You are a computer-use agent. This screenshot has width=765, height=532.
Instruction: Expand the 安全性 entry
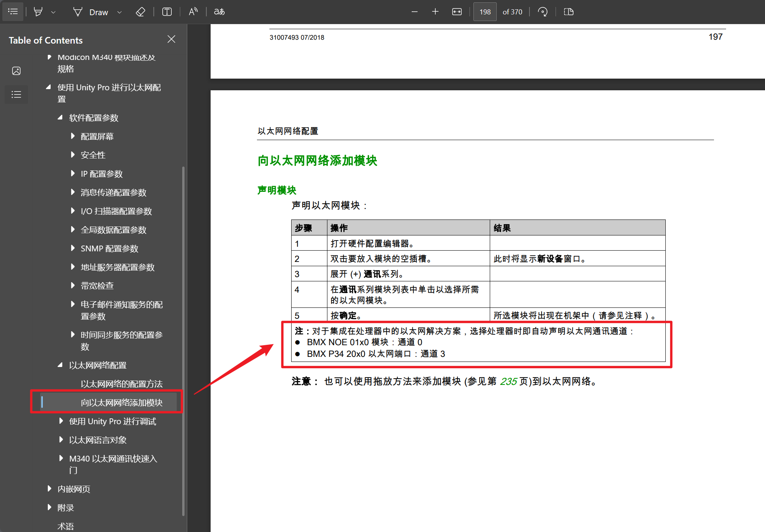coord(72,155)
